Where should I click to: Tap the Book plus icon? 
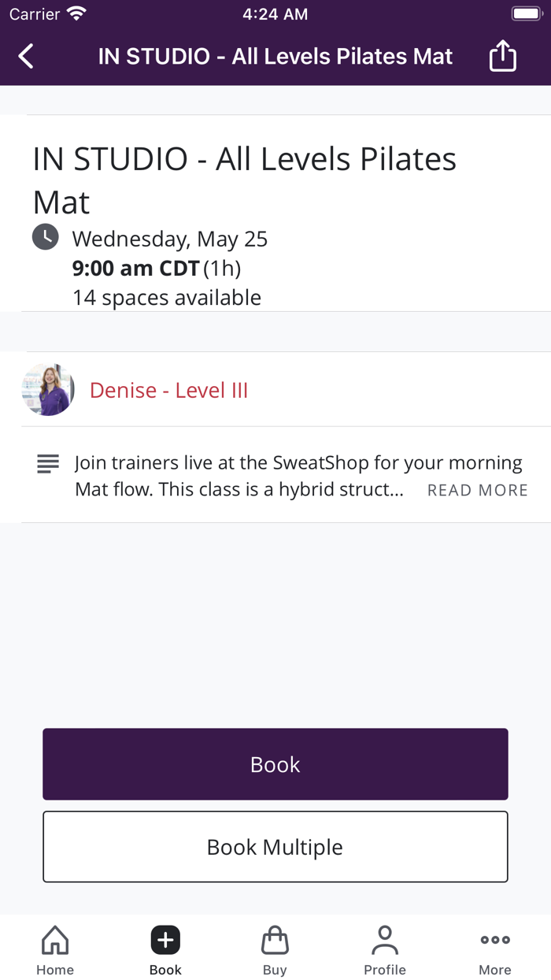click(165, 940)
